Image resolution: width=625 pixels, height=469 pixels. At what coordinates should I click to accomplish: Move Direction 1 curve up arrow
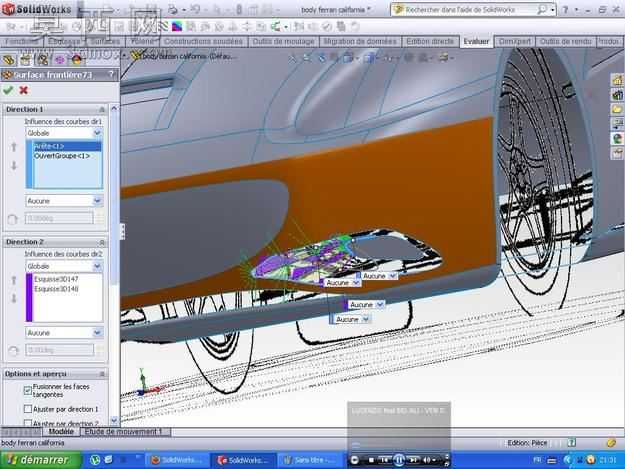[x=14, y=147]
